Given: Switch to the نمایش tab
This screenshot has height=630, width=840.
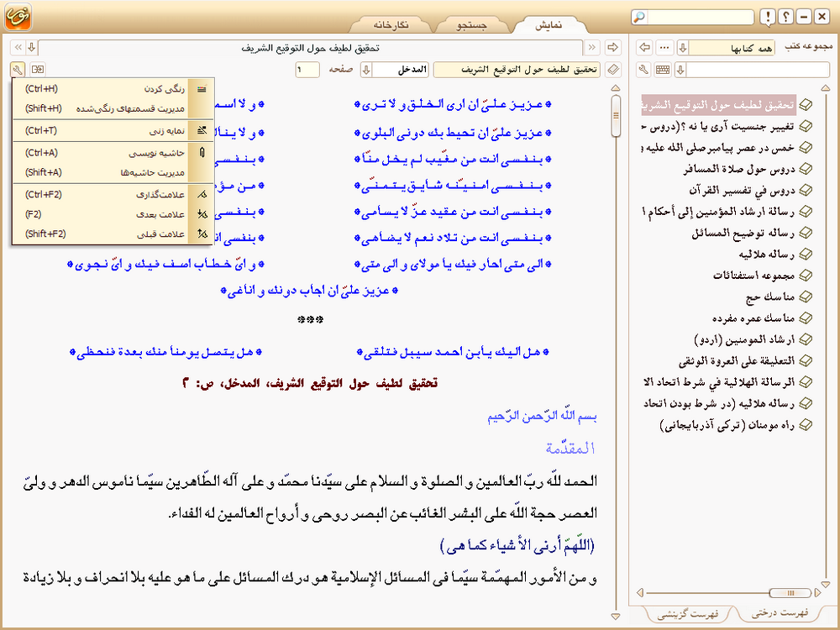Looking at the screenshot, I should [x=549, y=25].
